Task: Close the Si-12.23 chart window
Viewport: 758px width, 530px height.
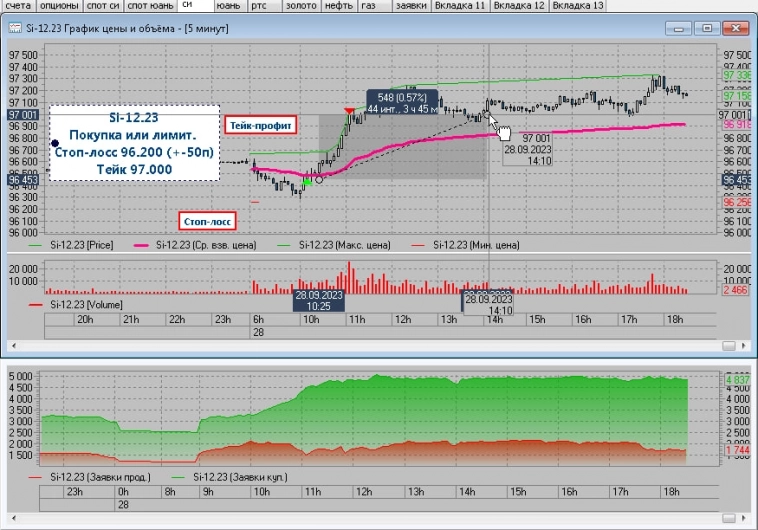Action: 735,28
